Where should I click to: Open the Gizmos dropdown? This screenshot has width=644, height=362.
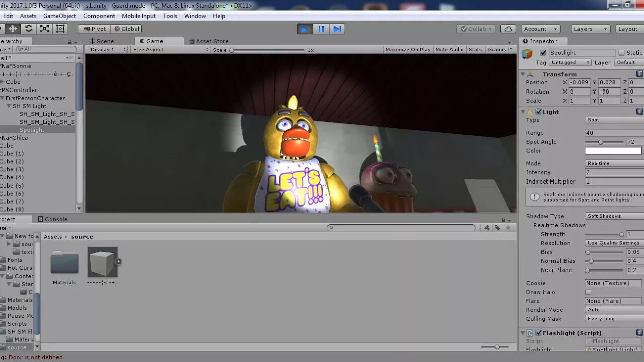[x=500, y=49]
